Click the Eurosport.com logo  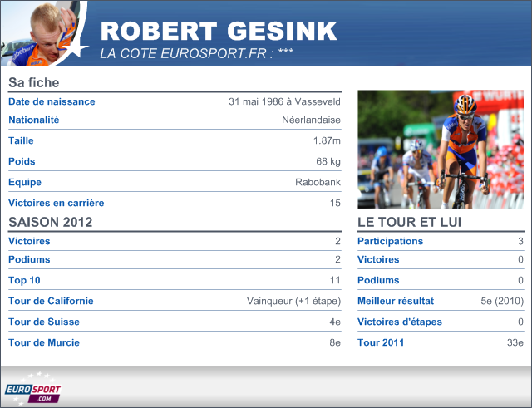coord(33,389)
